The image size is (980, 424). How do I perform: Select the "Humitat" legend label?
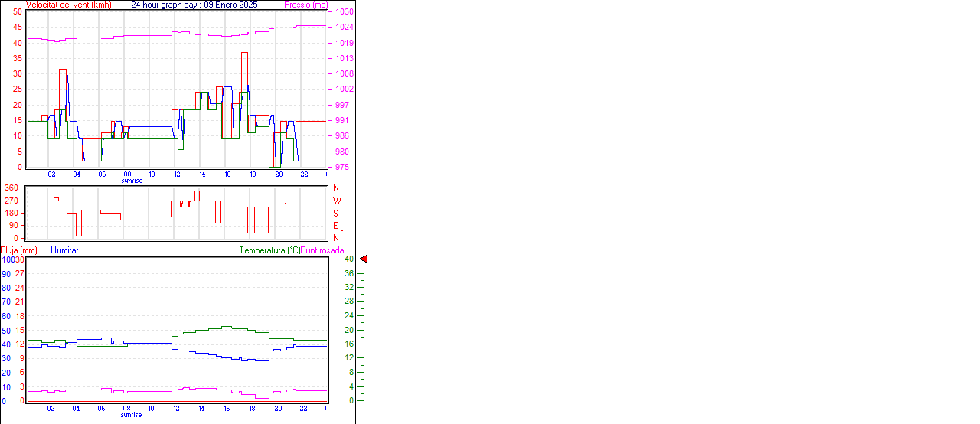[64, 250]
